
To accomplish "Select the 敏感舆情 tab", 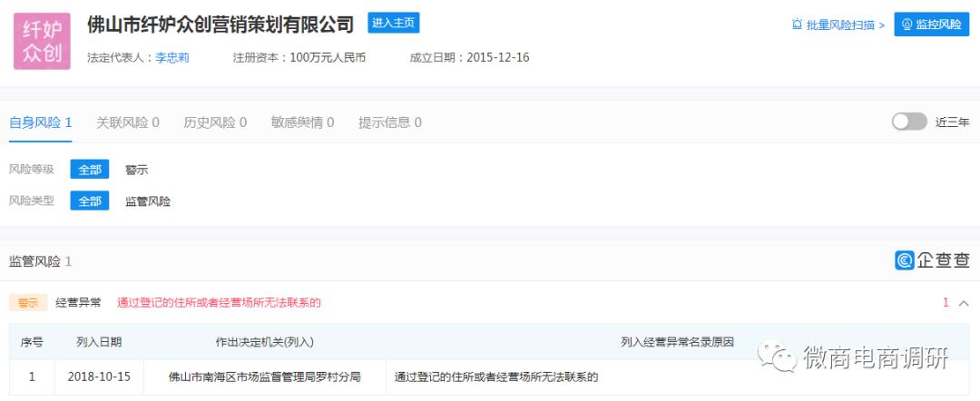I will [302, 122].
